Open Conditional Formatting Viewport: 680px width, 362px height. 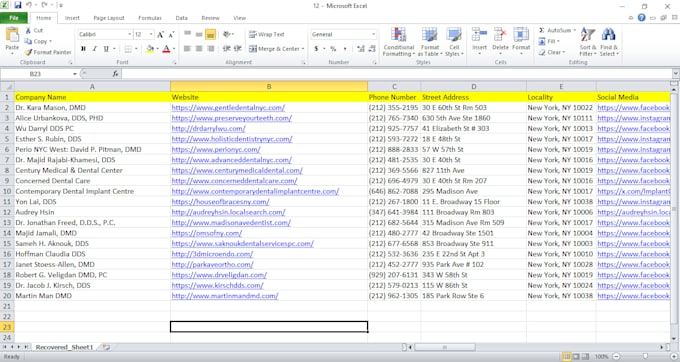click(x=399, y=42)
